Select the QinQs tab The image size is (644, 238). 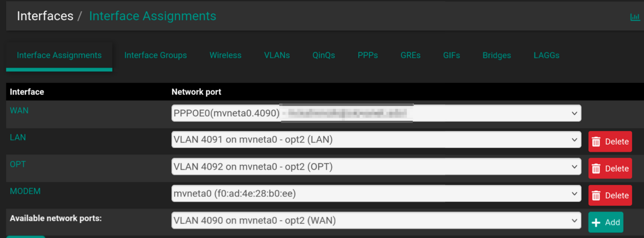pyautogui.click(x=324, y=55)
